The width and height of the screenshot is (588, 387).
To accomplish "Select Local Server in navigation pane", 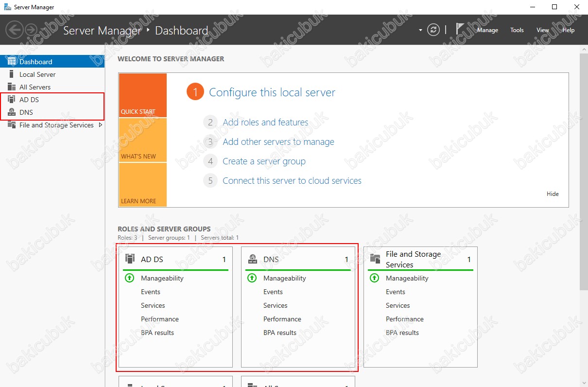I will [52, 74].
